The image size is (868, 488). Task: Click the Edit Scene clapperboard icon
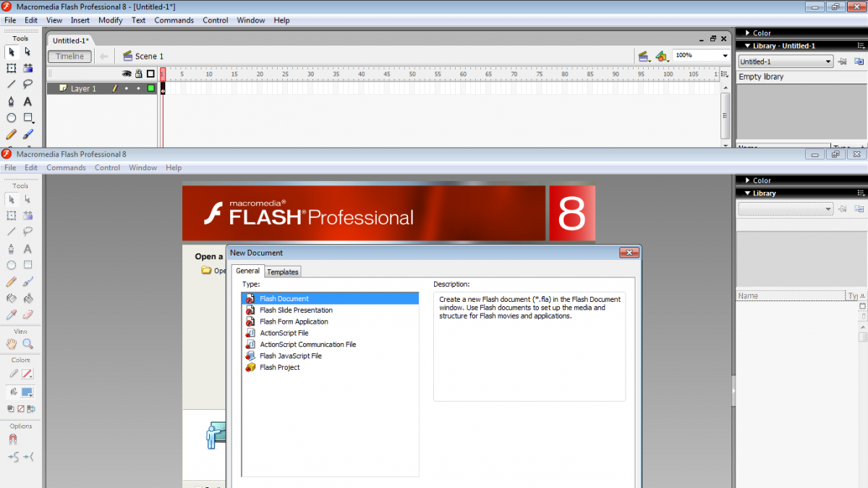tap(642, 56)
